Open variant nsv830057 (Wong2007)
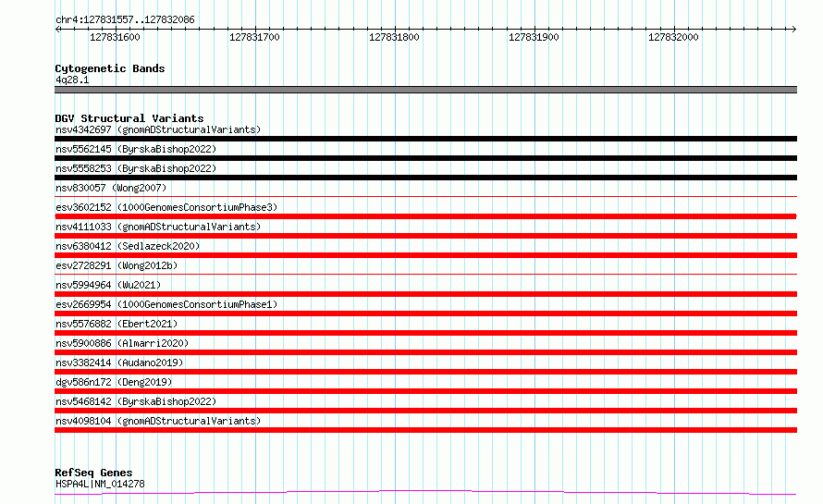The height and width of the screenshot is (504, 823). click(111, 188)
